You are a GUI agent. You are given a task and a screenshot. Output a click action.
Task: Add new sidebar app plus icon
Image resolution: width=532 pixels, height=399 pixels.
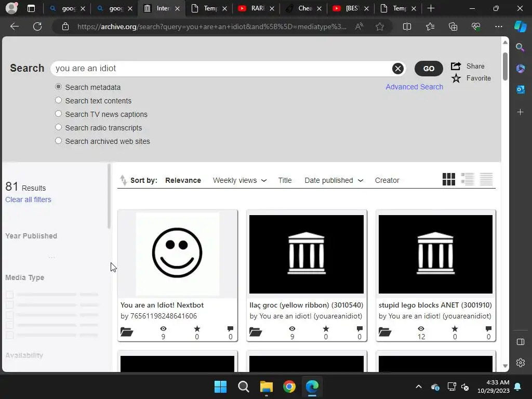(x=520, y=112)
